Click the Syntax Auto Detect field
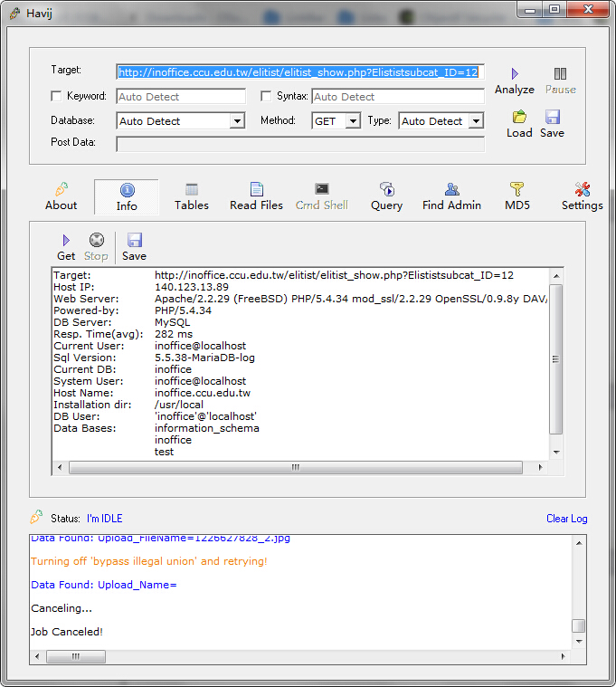Viewport: 616px width, 687px height. click(398, 96)
